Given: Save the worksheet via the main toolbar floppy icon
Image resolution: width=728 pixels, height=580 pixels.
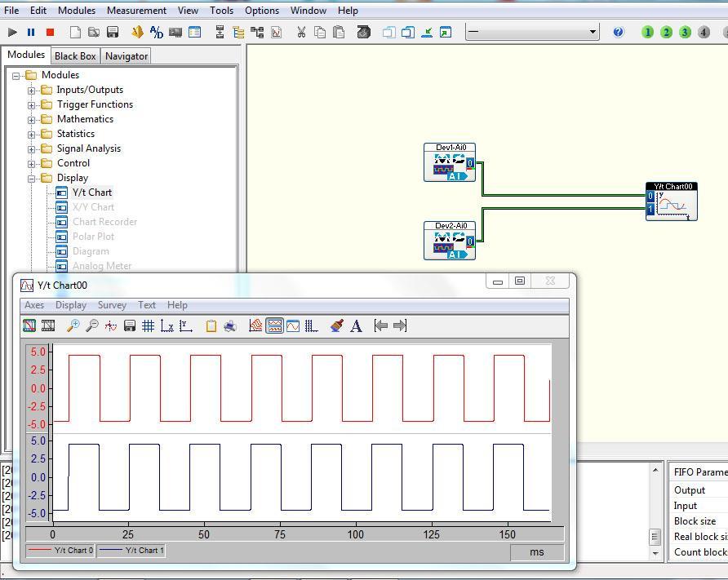Looking at the screenshot, I should coord(113,32).
